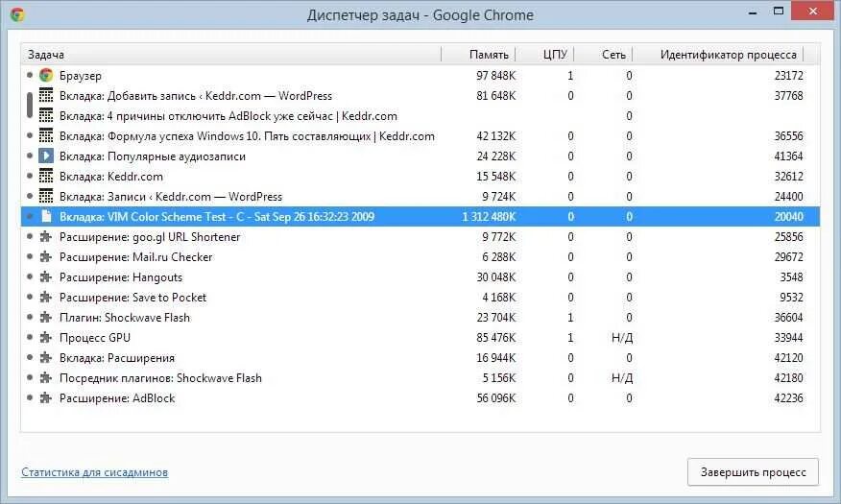Click favicon of Добавить запись ‹ Keddr.com tab row
The height and width of the screenshot is (504, 841).
coord(46,96)
